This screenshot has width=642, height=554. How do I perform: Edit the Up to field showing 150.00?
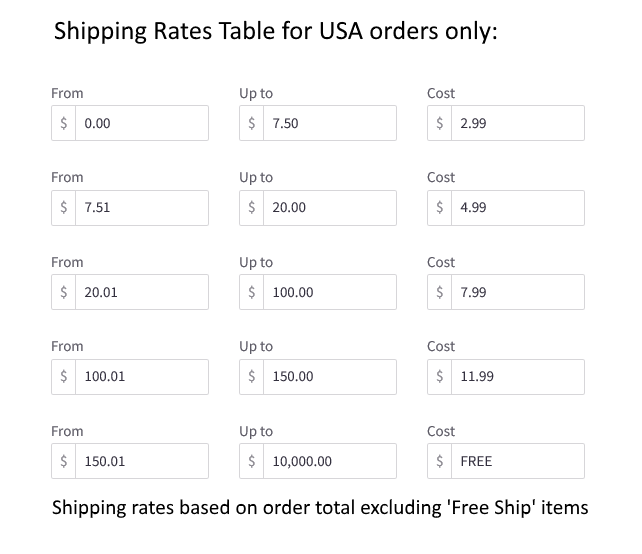pos(330,377)
